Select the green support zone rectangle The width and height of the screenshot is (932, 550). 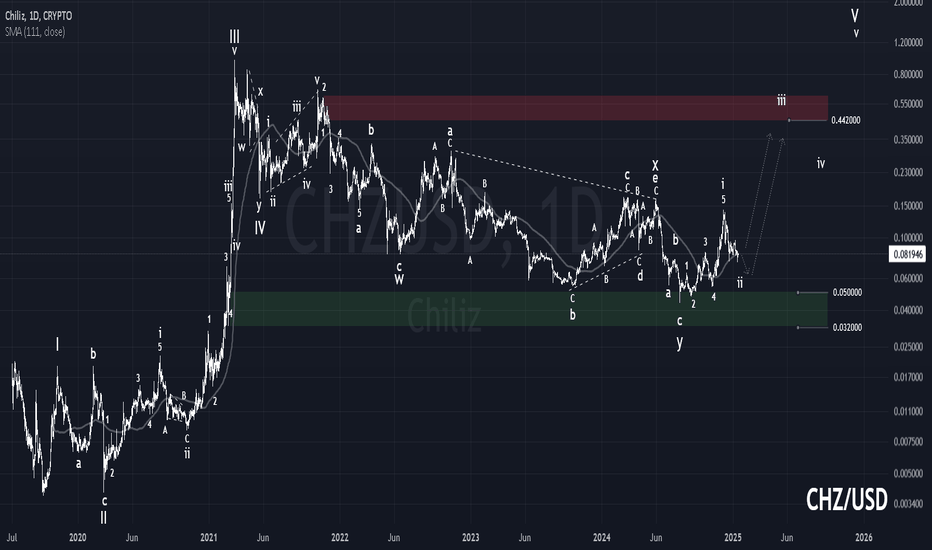pyautogui.click(x=531, y=309)
